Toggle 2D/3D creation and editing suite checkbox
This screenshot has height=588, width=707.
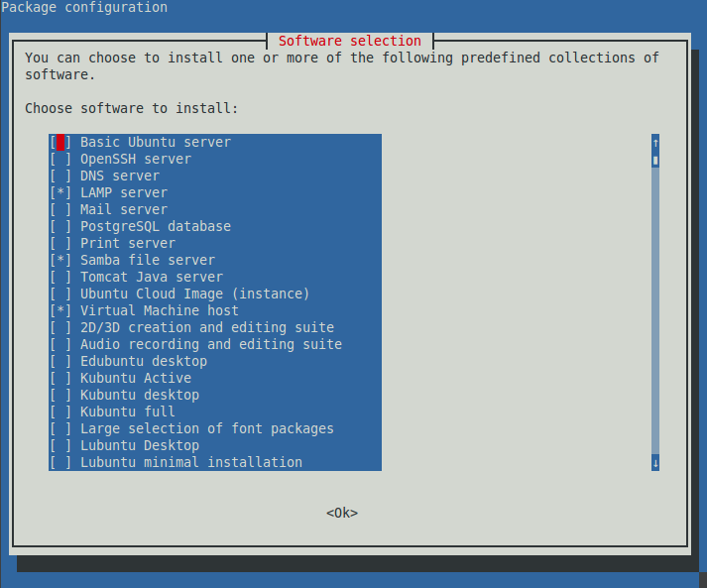pos(60,327)
